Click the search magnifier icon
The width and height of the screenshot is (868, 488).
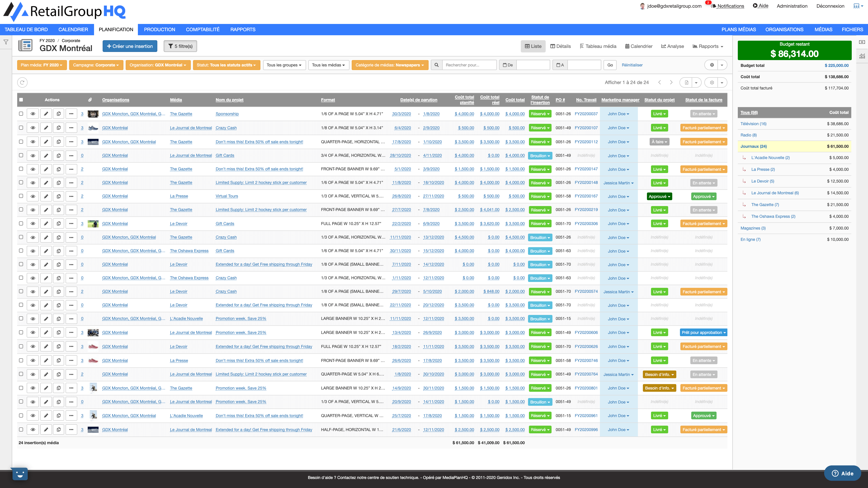pos(436,65)
